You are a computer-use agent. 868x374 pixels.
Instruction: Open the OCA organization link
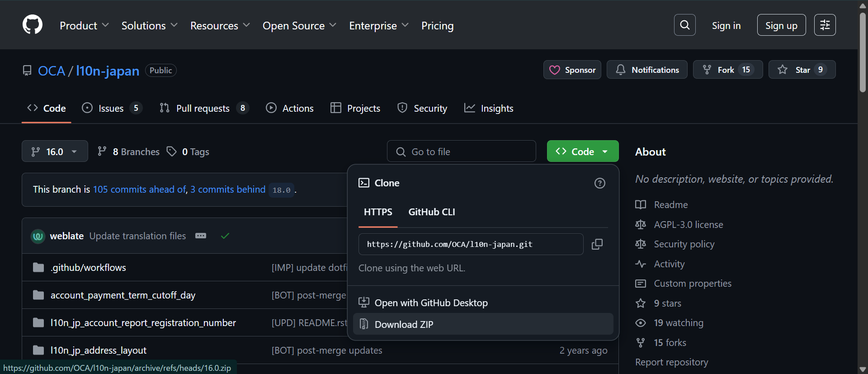tap(52, 71)
